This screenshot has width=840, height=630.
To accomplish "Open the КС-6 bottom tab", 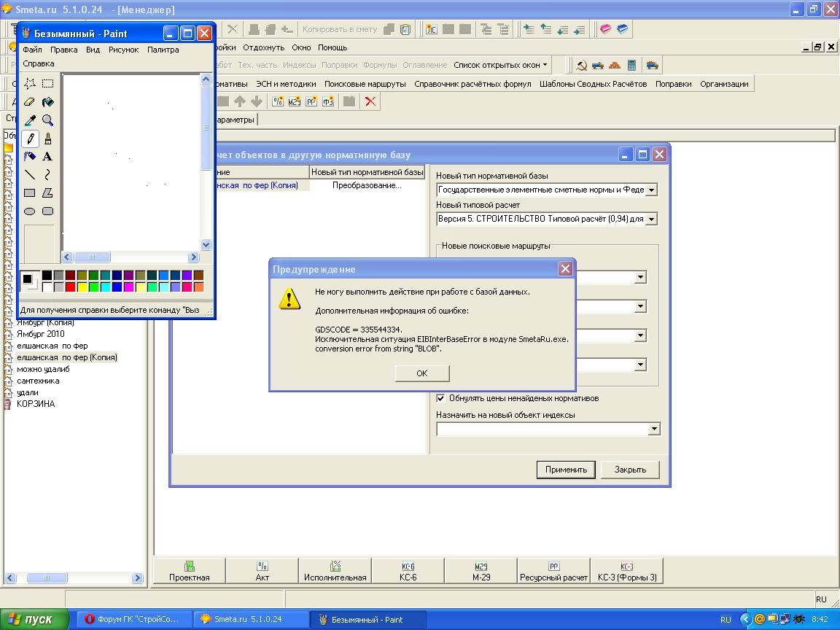I will click(408, 571).
